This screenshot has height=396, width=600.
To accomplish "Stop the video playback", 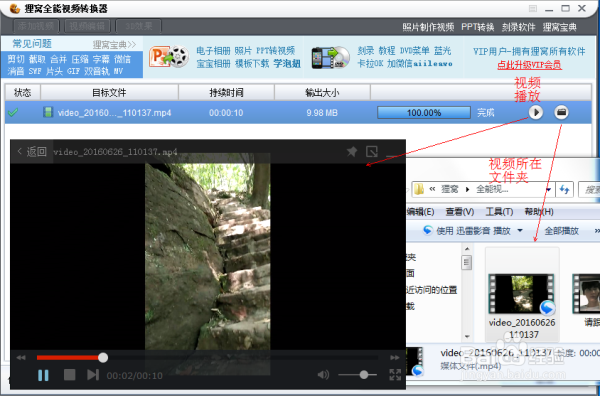I will pos(69,375).
